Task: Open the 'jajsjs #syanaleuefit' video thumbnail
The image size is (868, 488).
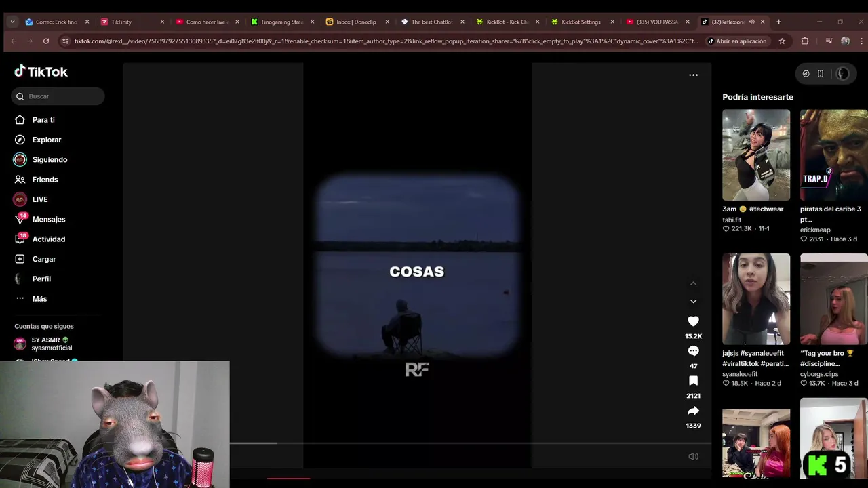Action: point(756,299)
